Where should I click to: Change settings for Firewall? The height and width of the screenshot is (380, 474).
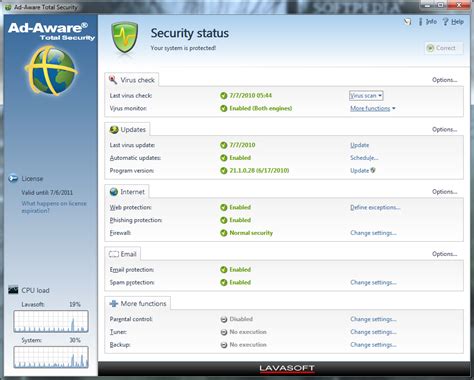[373, 233]
